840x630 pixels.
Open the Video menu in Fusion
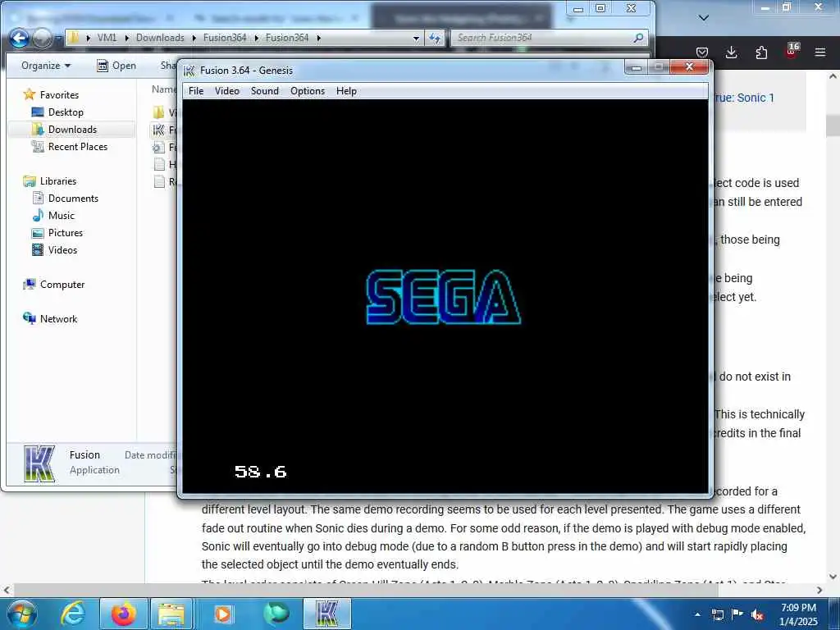[227, 91]
